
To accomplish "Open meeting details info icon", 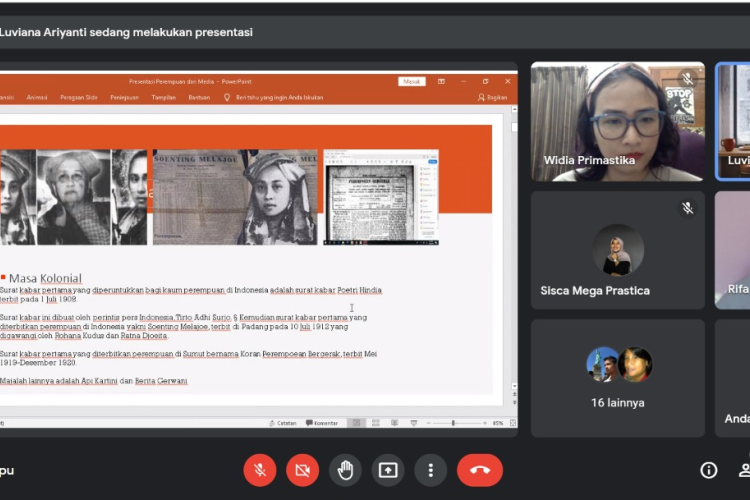I will point(708,470).
